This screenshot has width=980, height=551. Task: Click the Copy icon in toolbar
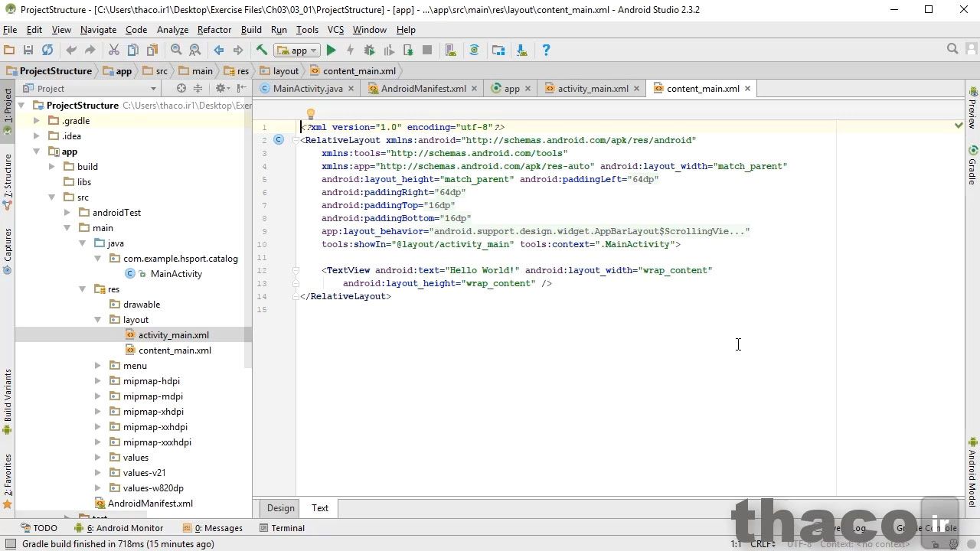133,50
